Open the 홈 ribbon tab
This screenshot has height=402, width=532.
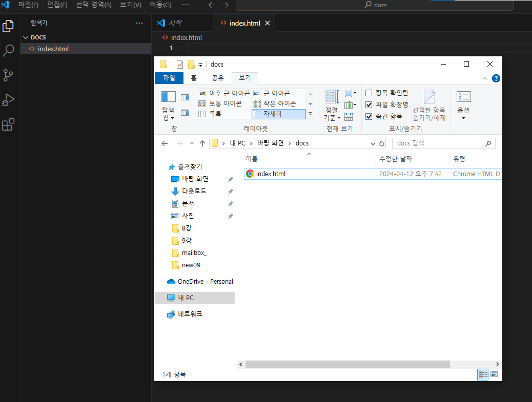pyautogui.click(x=193, y=78)
